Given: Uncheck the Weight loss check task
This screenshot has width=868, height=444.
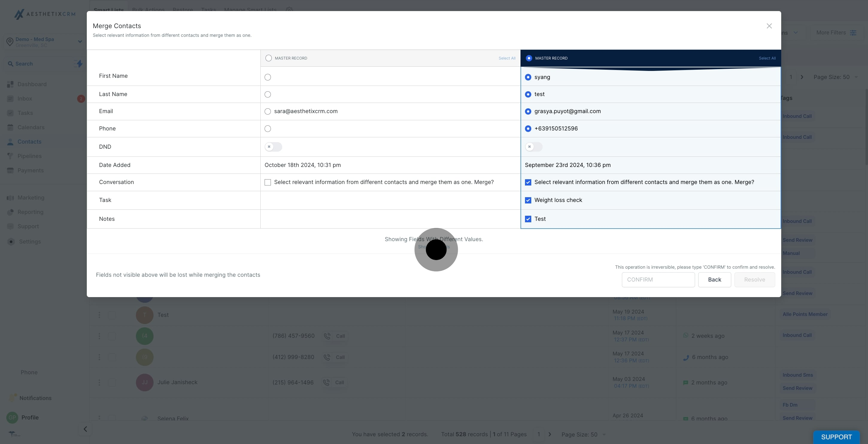Looking at the screenshot, I should click(x=528, y=200).
